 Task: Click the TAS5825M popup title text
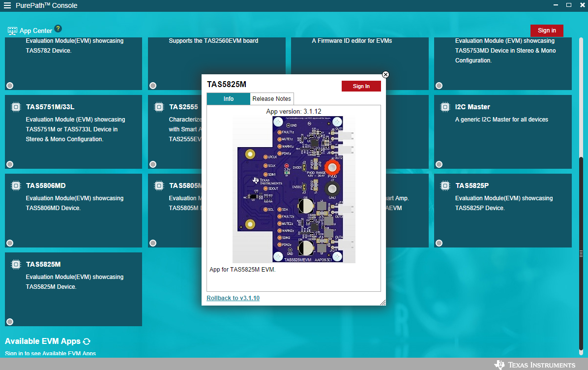227,85
